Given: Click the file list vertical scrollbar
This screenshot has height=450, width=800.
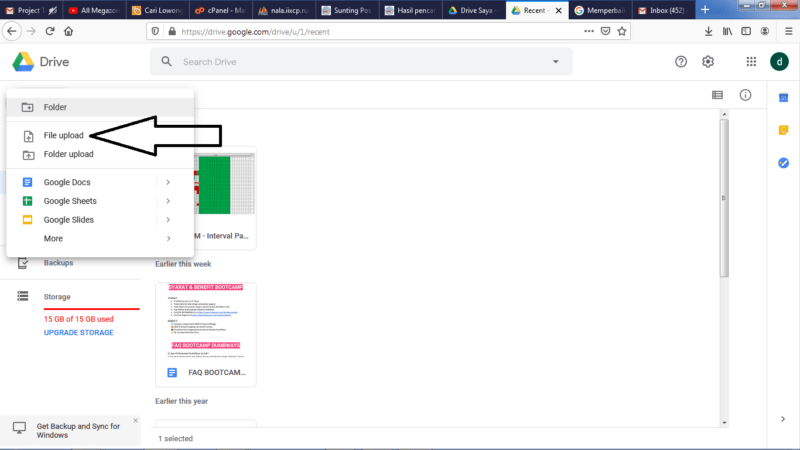Looking at the screenshot, I should (x=724, y=197).
